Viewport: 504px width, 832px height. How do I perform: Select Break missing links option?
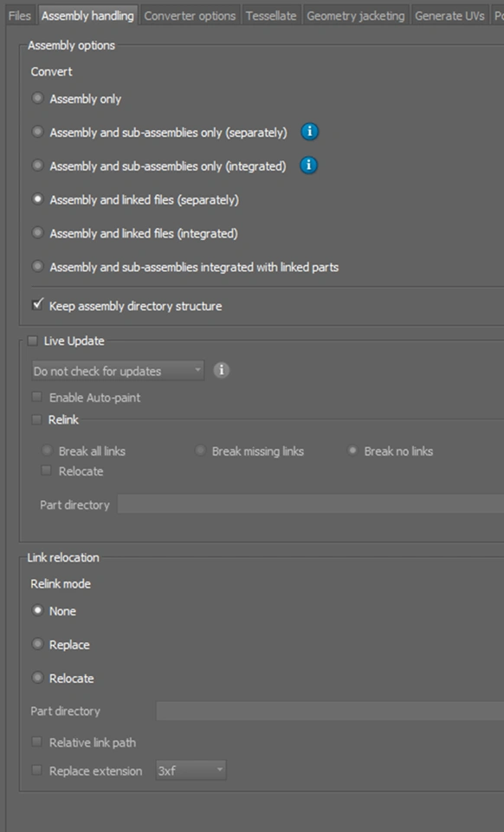point(200,451)
